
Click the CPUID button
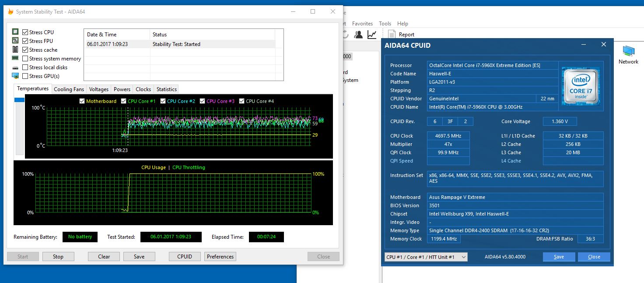click(x=185, y=257)
